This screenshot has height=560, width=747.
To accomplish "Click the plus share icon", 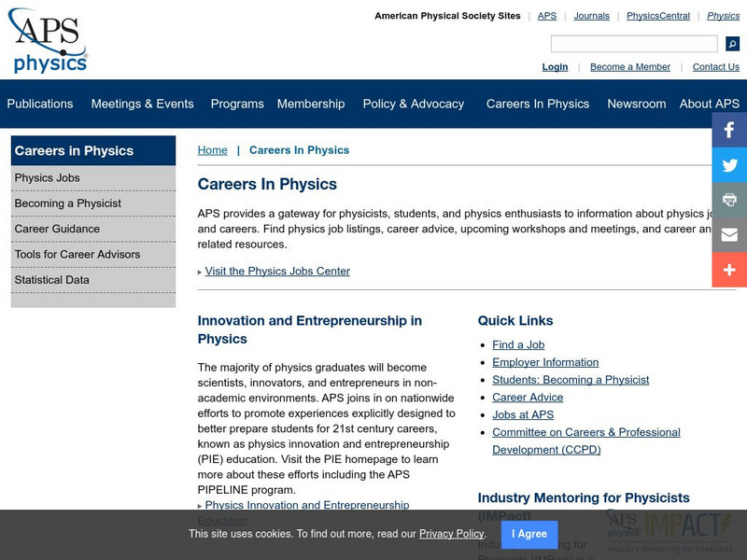I will pos(728,270).
